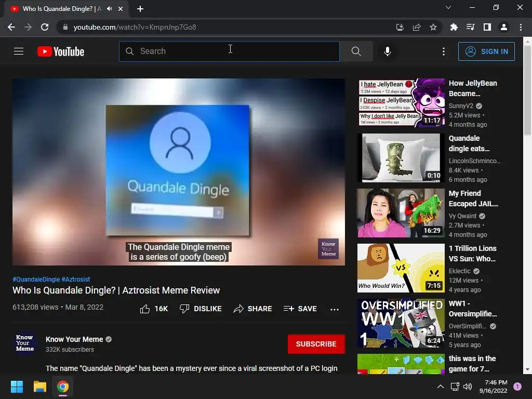The height and width of the screenshot is (399, 532).
Task: Click WW1 - Oversimplified video title
Action: (473, 309)
